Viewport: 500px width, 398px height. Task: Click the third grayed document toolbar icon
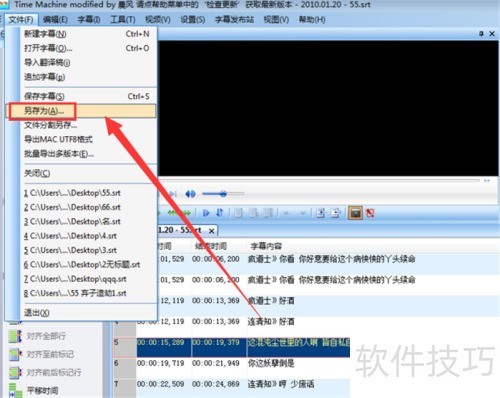click(268, 213)
